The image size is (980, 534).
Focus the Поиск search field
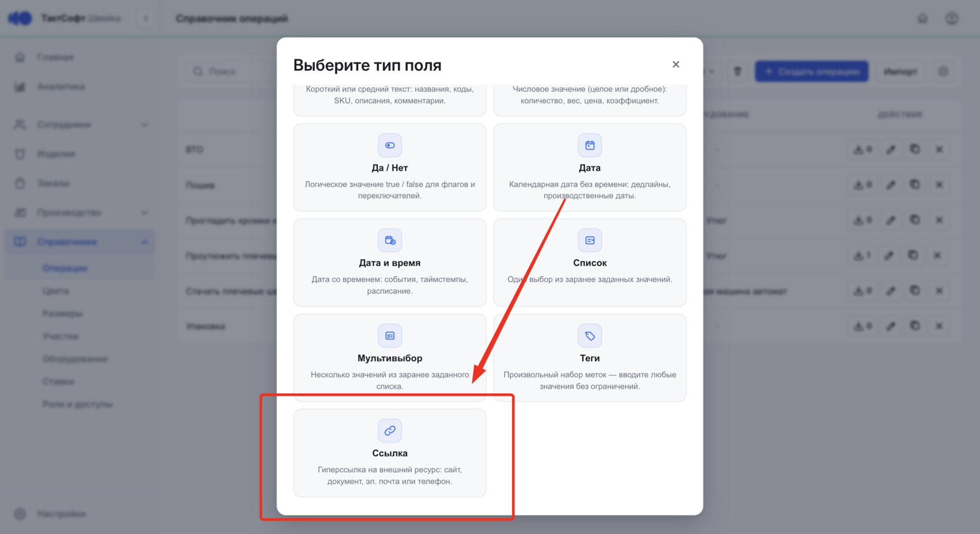point(233,71)
